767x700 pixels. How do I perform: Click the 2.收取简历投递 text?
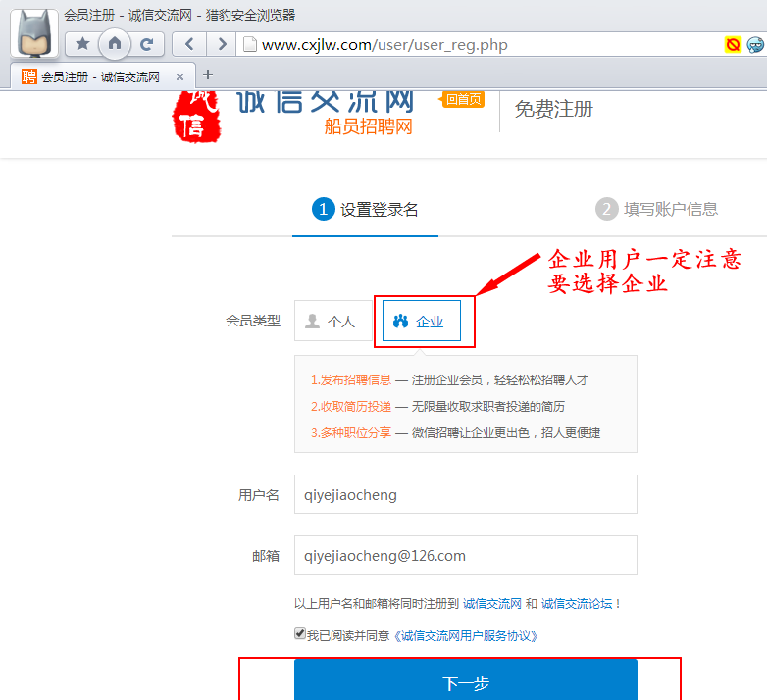click(x=351, y=406)
